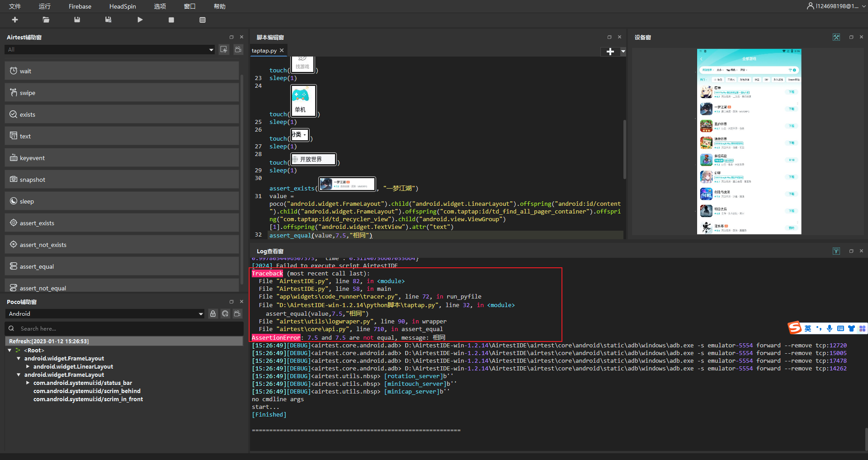Image resolution: width=868 pixels, height=460 pixels.
Task: Open the 文件 menu
Action: (x=15, y=6)
